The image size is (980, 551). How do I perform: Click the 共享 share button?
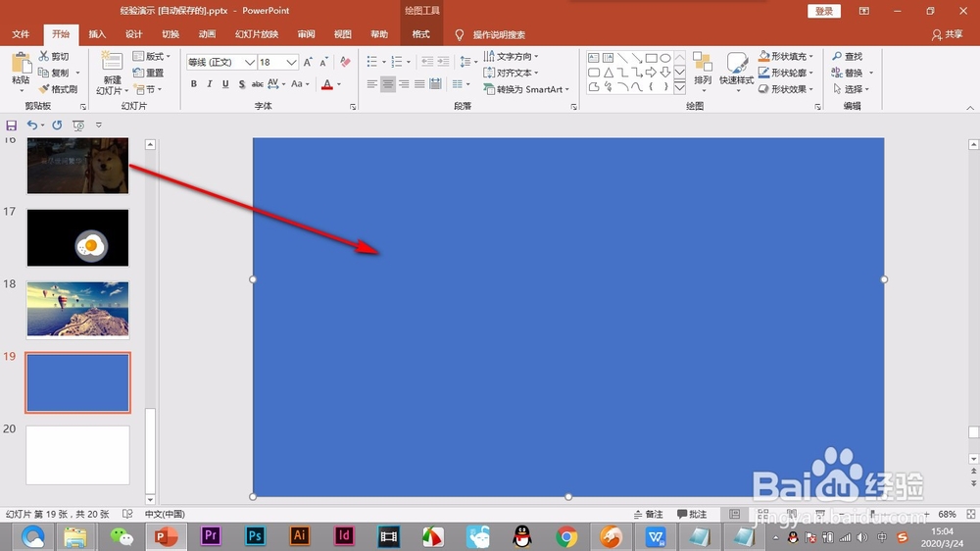pyautogui.click(x=947, y=34)
